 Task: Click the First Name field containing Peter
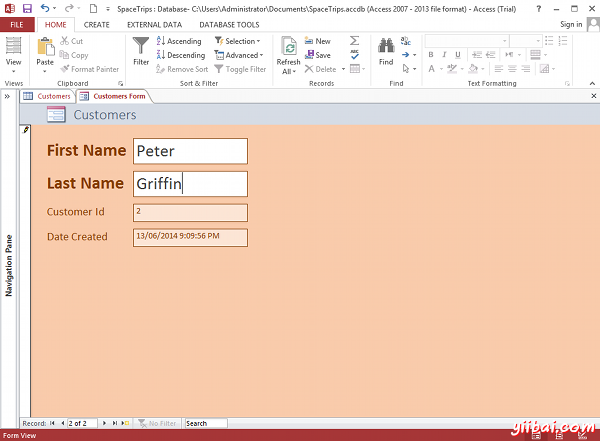190,151
